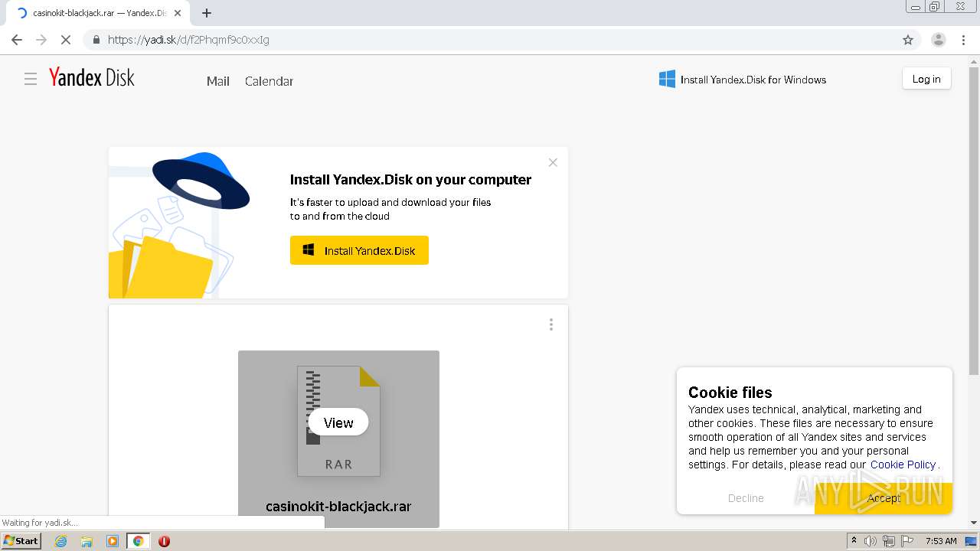Open the red Opera taskbar icon
This screenshot has width=980, height=551.
click(x=164, y=541)
